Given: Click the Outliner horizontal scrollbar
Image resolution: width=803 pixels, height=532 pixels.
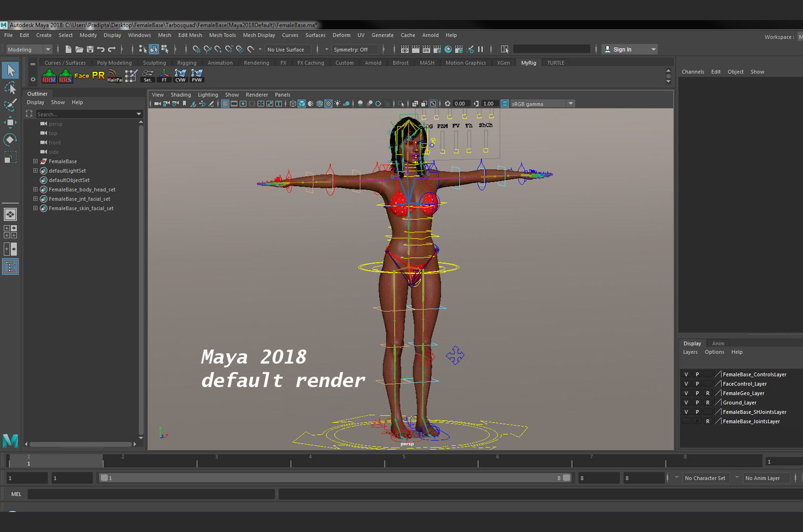Looking at the screenshot, I should [81, 444].
